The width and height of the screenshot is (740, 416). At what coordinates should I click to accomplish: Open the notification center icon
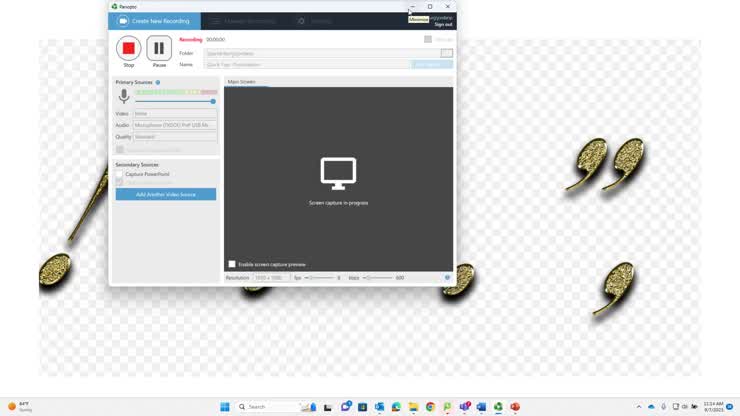click(730, 407)
